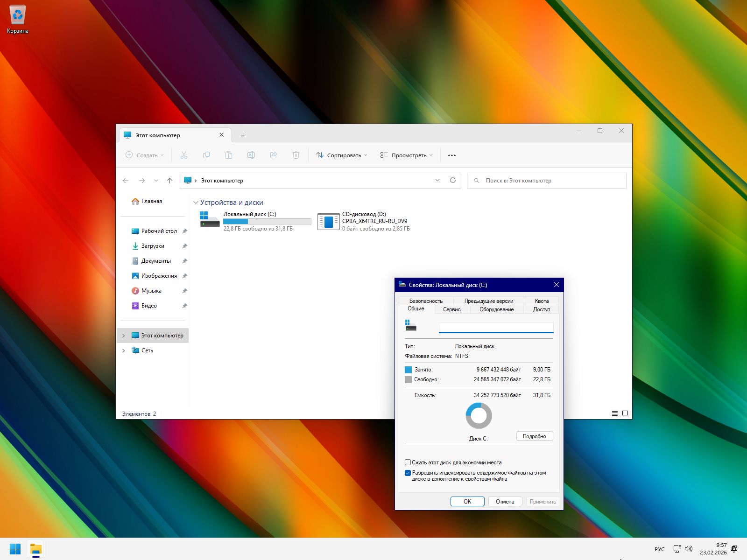Click the Start button on taskbar

(15, 549)
